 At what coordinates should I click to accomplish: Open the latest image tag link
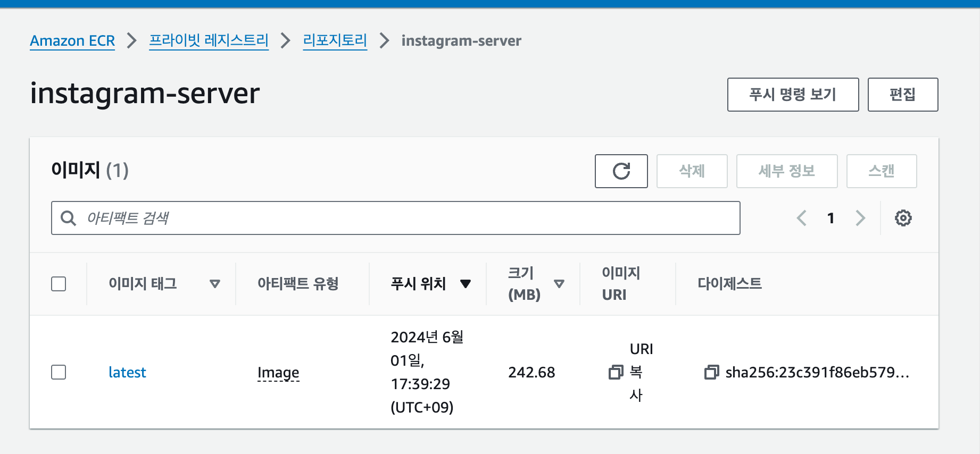click(x=127, y=372)
